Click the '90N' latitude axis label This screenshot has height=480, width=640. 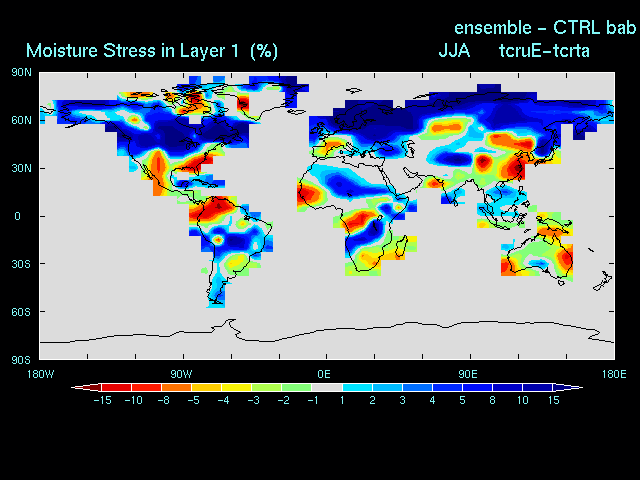(21, 72)
